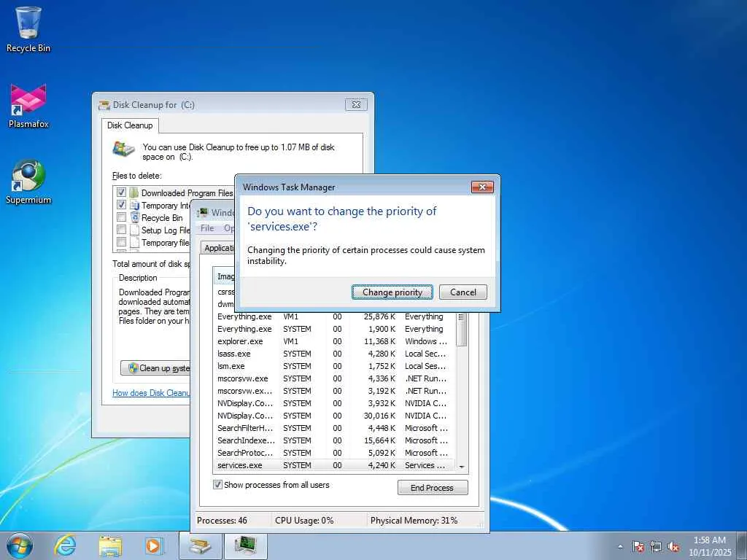Viewport: 747px width, 560px height.
Task: Select the lsm.exe process row
Action: click(x=334, y=366)
